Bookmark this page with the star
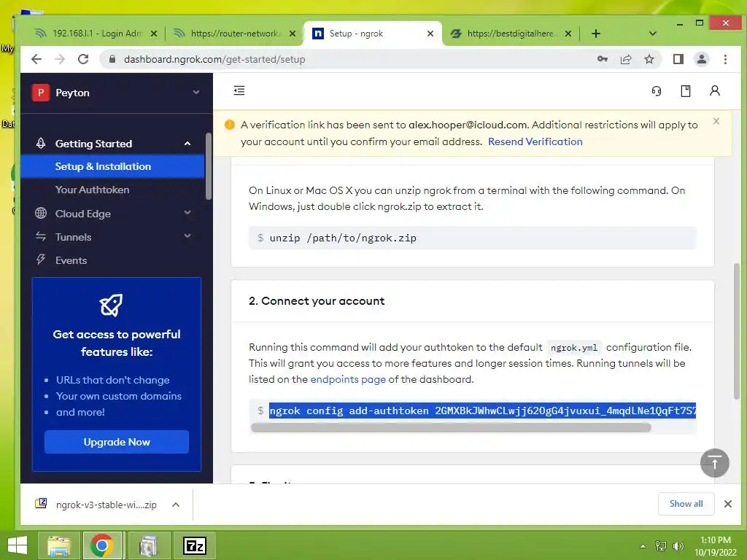747x560 pixels. 649,59
